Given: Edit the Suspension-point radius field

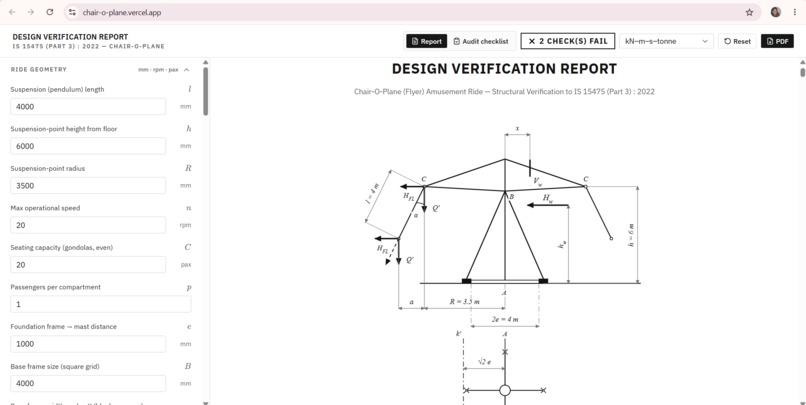Looking at the screenshot, I should click(x=88, y=186).
